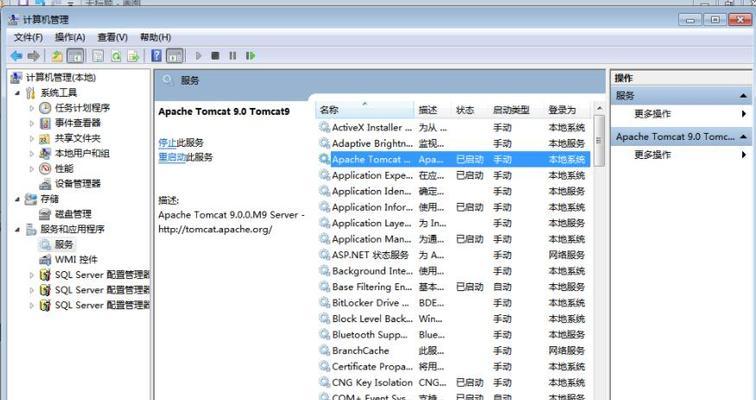
Task: Select the Certificate Propa... service row
Action: (454, 366)
